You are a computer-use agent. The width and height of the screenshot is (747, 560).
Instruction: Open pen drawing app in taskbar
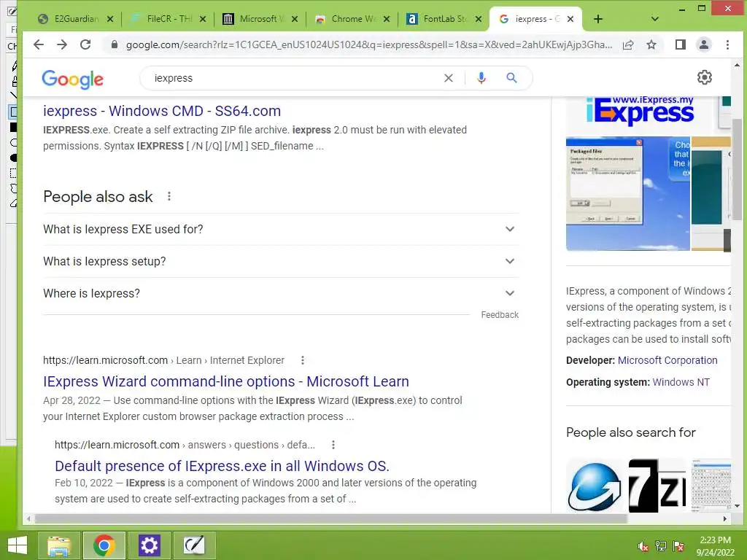(x=194, y=545)
